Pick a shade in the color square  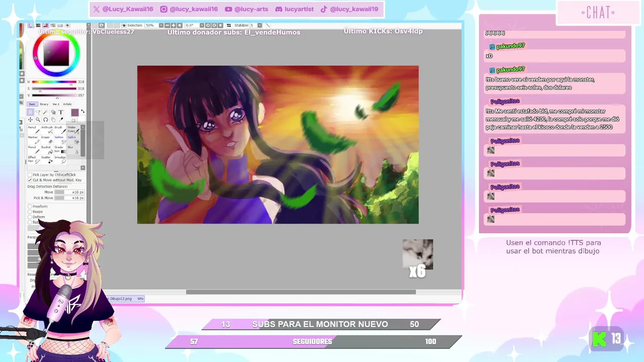pyautogui.click(x=56, y=53)
